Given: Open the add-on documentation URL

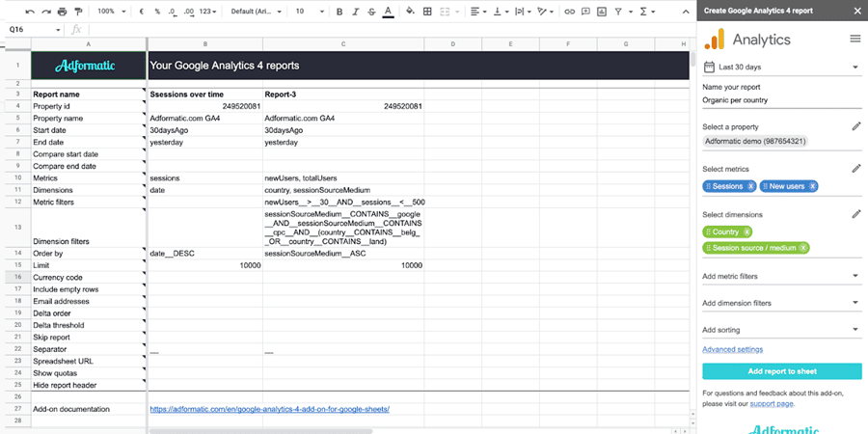Looking at the screenshot, I should (x=270, y=409).
